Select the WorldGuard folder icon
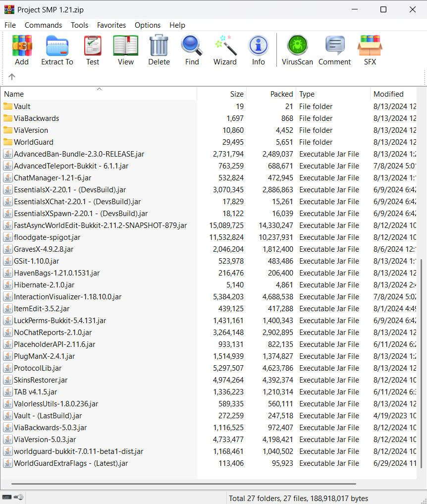Image resolution: width=427 pixels, height=504 pixels. point(8,142)
